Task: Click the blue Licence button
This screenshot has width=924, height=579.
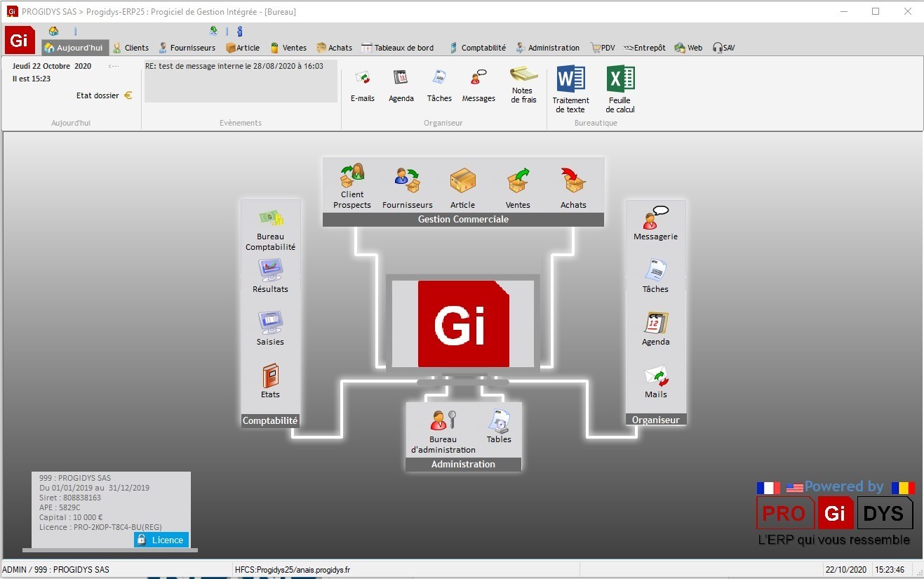Action: (161, 540)
